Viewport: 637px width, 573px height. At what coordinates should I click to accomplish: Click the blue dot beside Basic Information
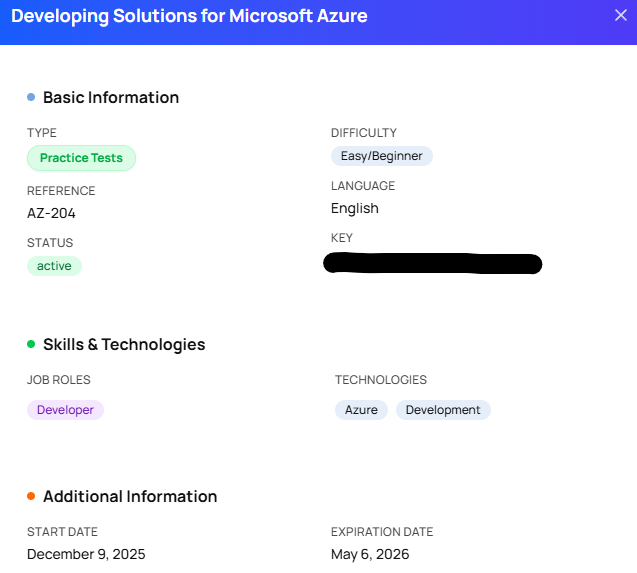[31, 97]
